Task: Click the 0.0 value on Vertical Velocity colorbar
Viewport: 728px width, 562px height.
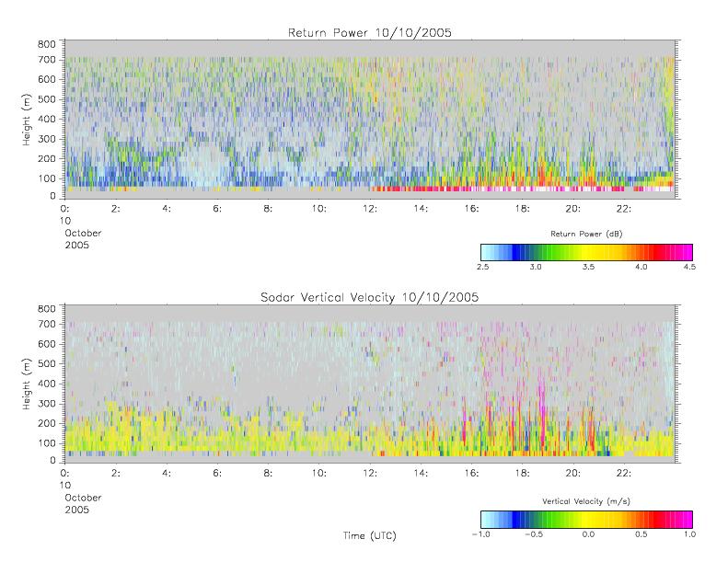Action: tap(588, 534)
